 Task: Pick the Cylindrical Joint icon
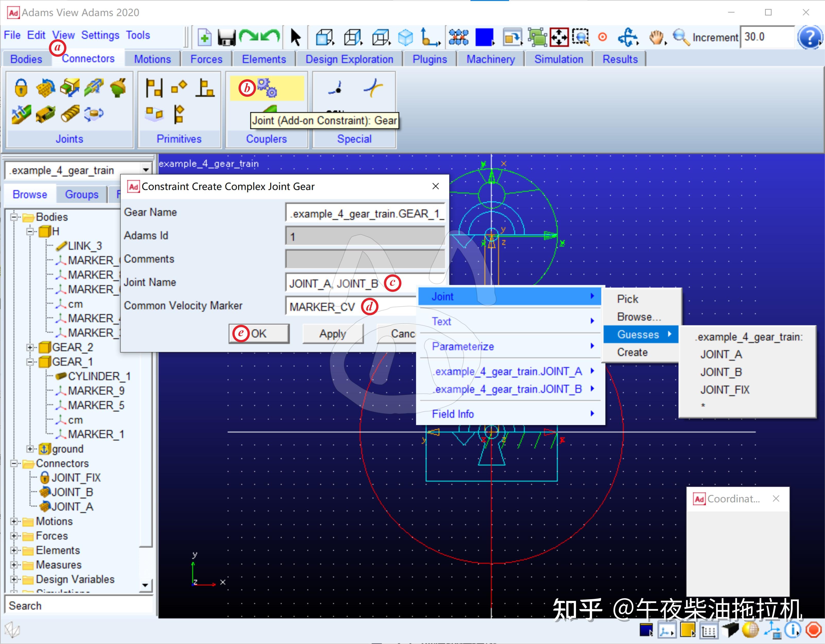point(94,87)
